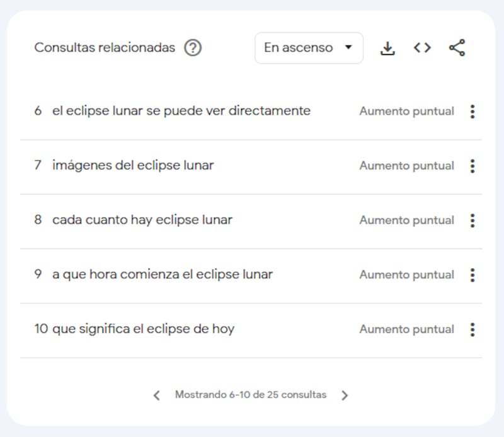504x437 pixels.
Task: Select cada cuanto hay eclipse lunar query
Action: [142, 220]
